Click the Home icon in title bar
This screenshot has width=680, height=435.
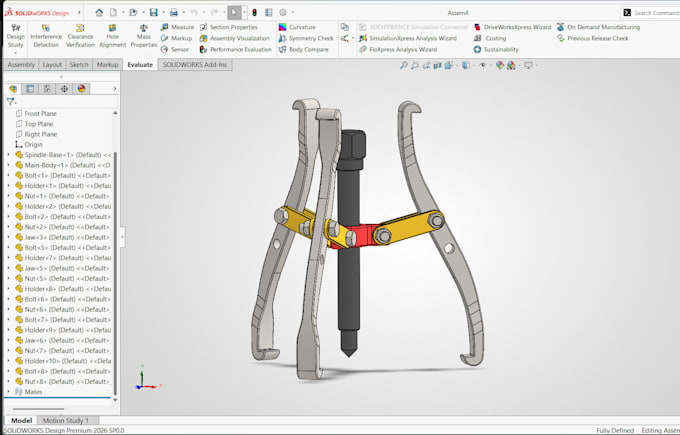pyautogui.click(x=99, y=13)
